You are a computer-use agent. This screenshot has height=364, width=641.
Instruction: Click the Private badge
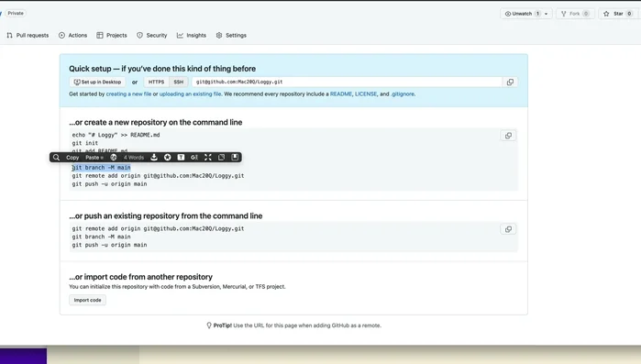click(16, 13)
